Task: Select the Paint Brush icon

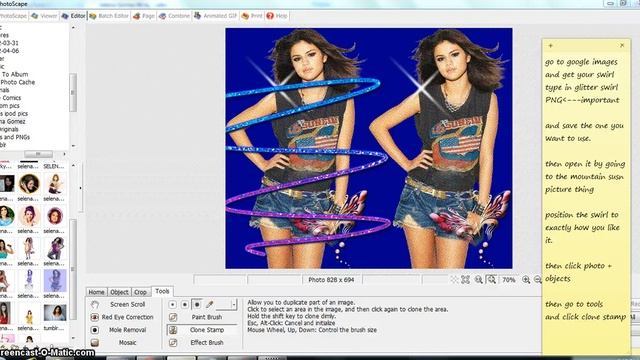Action: click(173, 317)
